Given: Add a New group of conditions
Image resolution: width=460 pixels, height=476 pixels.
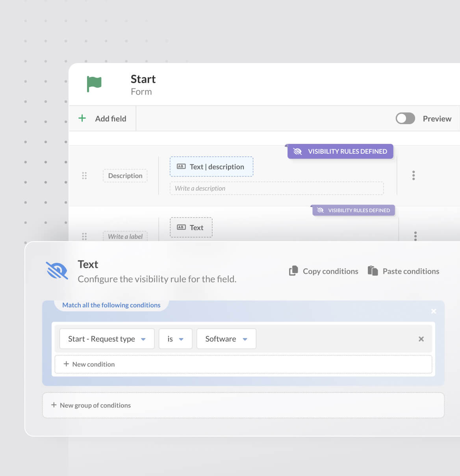Looking at the screenshot, I should pos(91,405).
